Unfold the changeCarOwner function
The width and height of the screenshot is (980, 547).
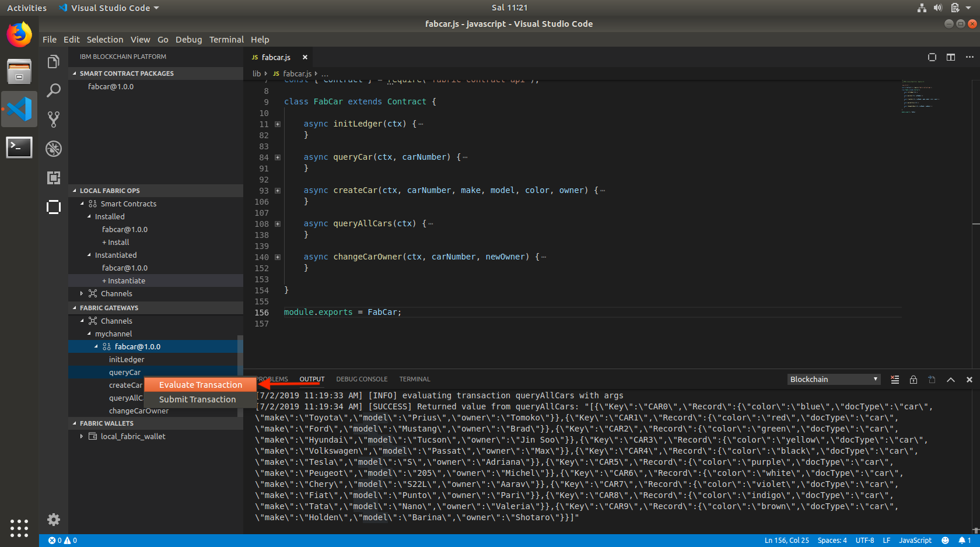pos(278,257)
